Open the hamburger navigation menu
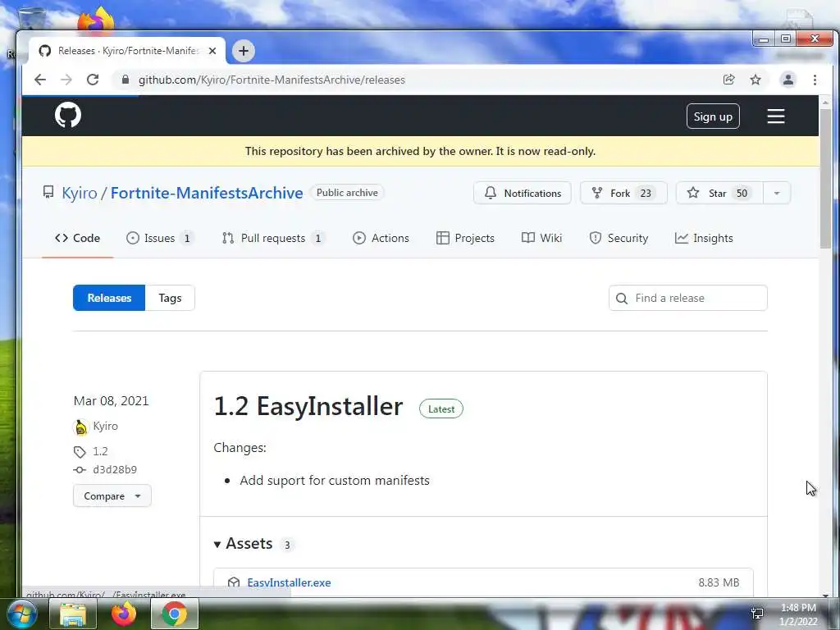 click(776, 116)
